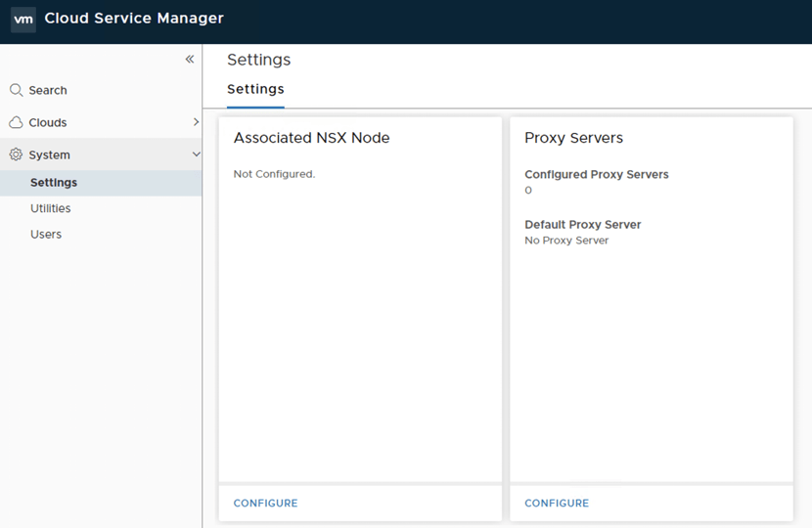Collapse the sidebar with double-chevron icon
This screenshot has height=528, width=812.
point(190,60)
